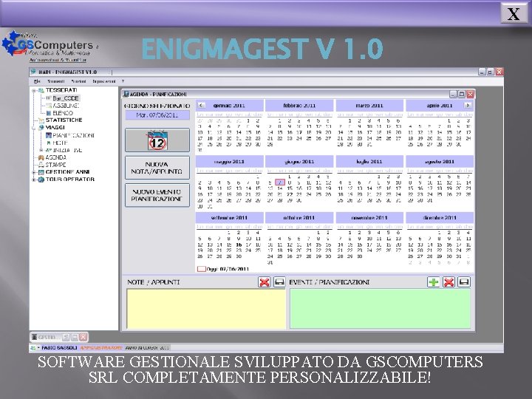The height and width of the screenshot is (399, 532).
Task: Select the highlighted day 7 in giugno 2011
Action: 280,183
